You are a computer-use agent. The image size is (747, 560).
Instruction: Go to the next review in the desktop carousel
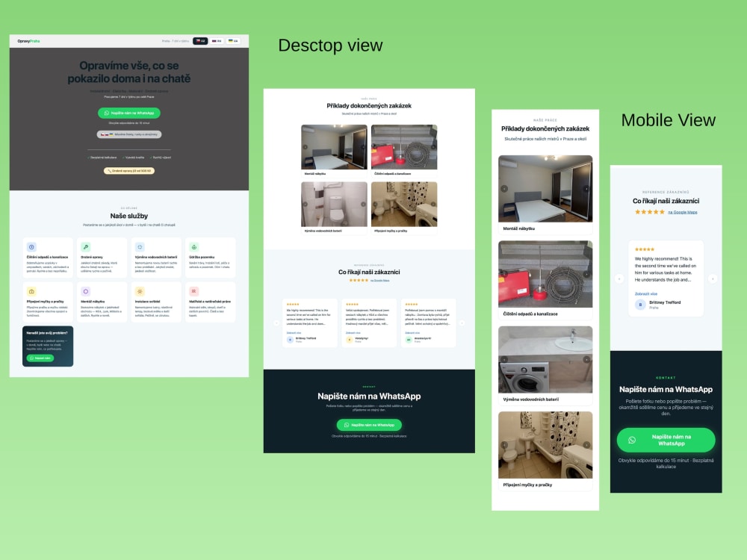(x=462, y=323)
